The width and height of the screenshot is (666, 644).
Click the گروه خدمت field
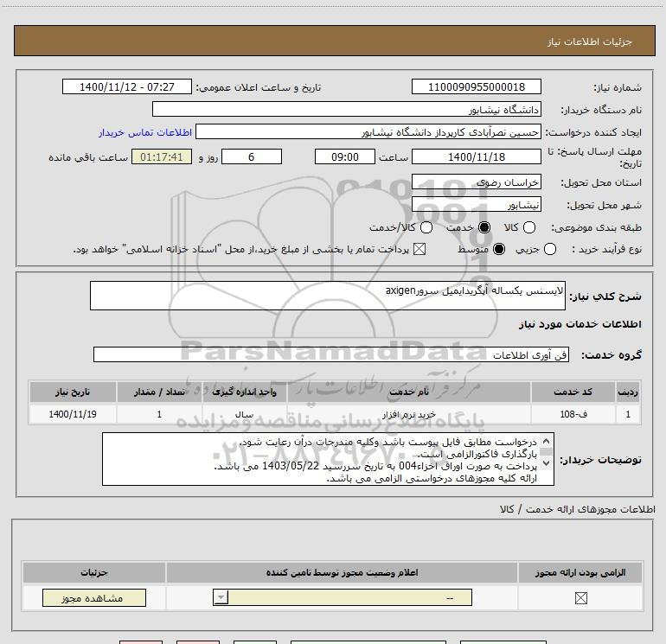[x=331, y=354]
